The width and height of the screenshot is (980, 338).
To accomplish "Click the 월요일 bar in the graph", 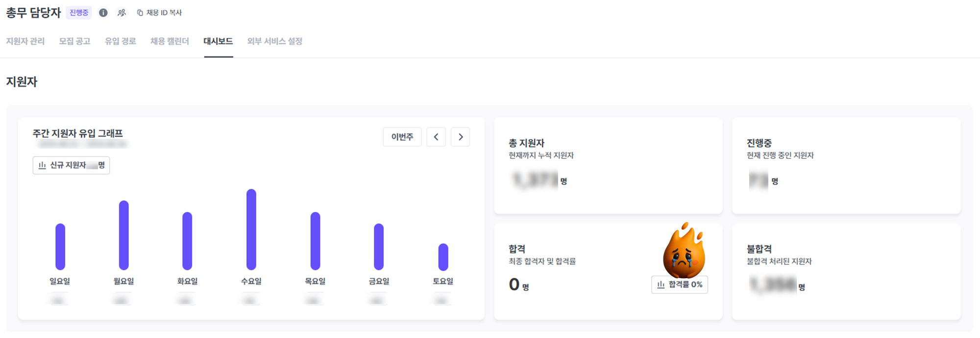I will point(124,235).
